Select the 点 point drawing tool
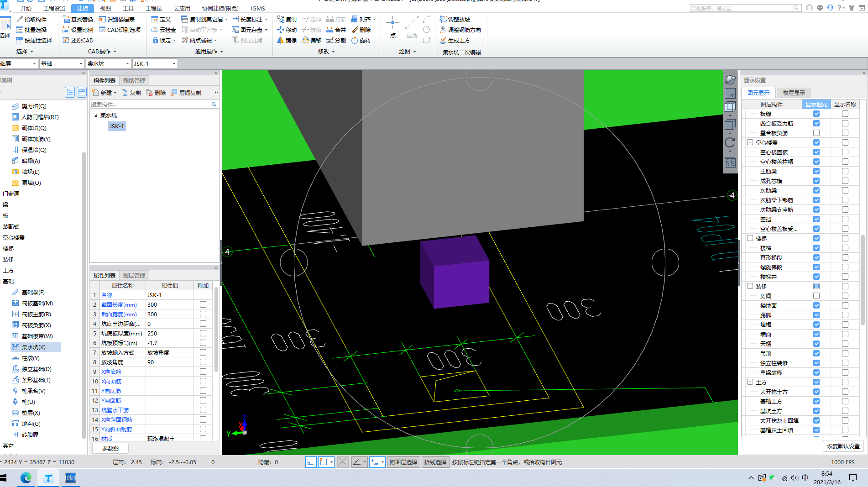 392,27
